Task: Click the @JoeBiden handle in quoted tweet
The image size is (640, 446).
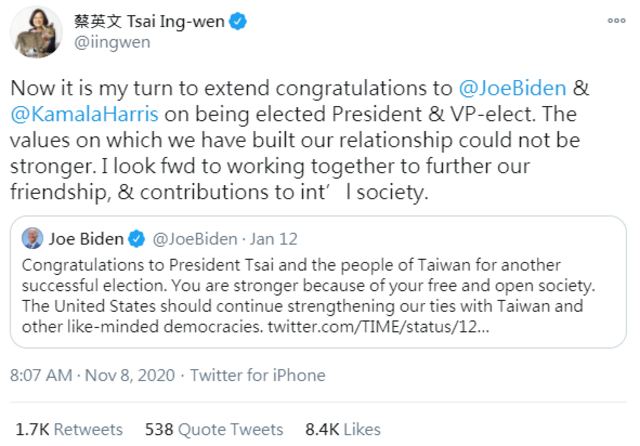Action: pyautogui.click(x=194, y=239)
